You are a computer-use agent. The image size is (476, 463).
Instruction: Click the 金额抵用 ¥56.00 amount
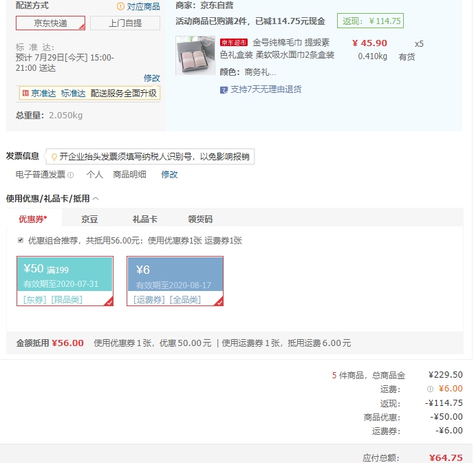(67, 343)
